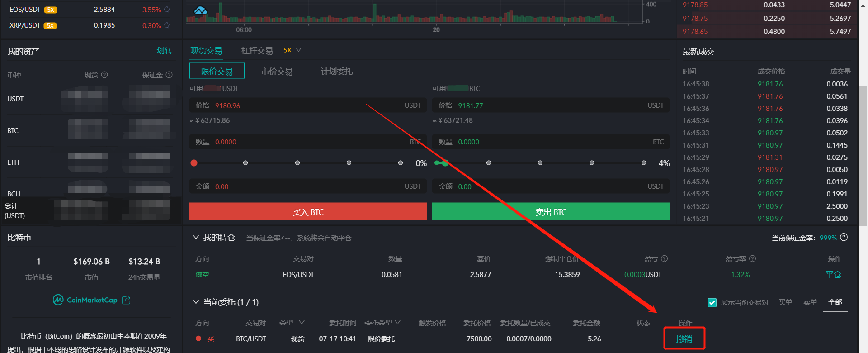Click the sell 数量 input field

551,142
